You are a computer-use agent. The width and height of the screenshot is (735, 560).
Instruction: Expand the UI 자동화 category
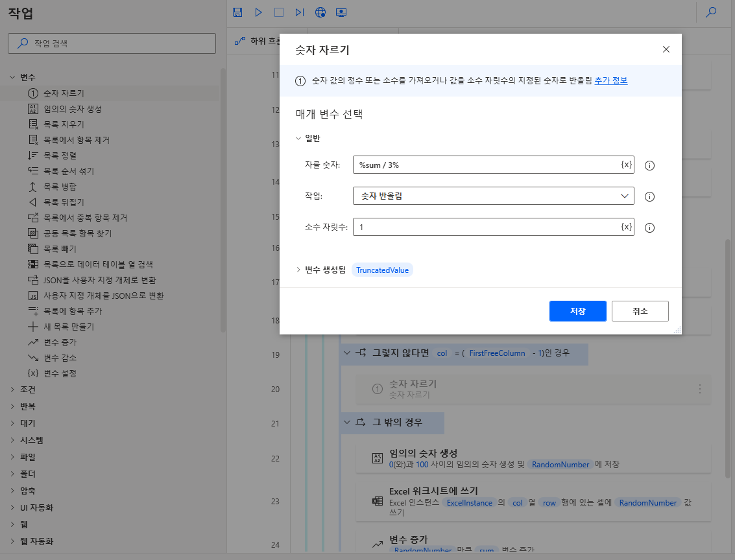pos(13,507)
